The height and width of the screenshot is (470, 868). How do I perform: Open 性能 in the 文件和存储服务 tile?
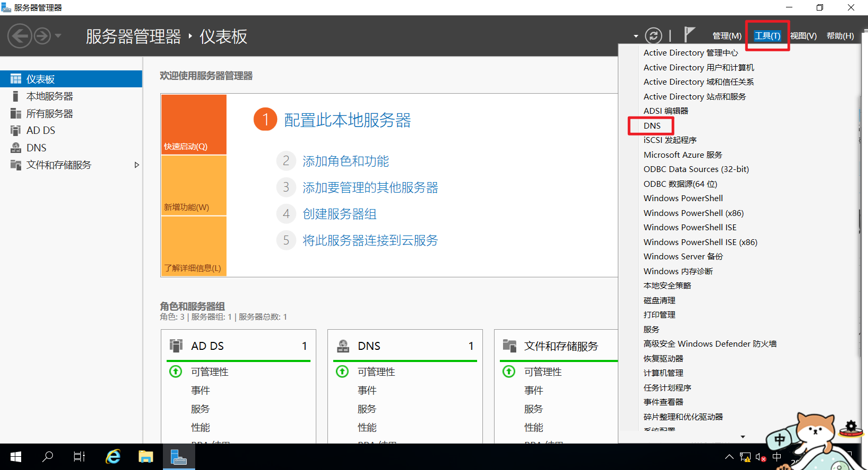click(534, 427)
